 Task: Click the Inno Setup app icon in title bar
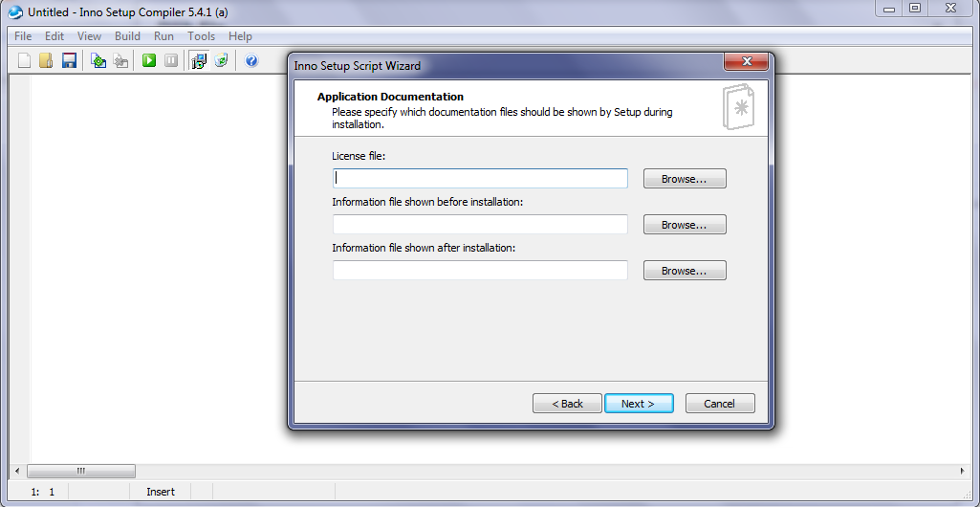click(16, 11)
